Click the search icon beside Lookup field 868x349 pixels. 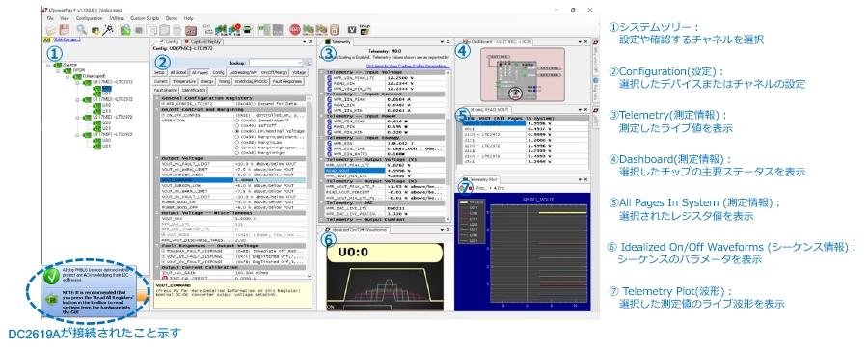click(x=307, y=63)
